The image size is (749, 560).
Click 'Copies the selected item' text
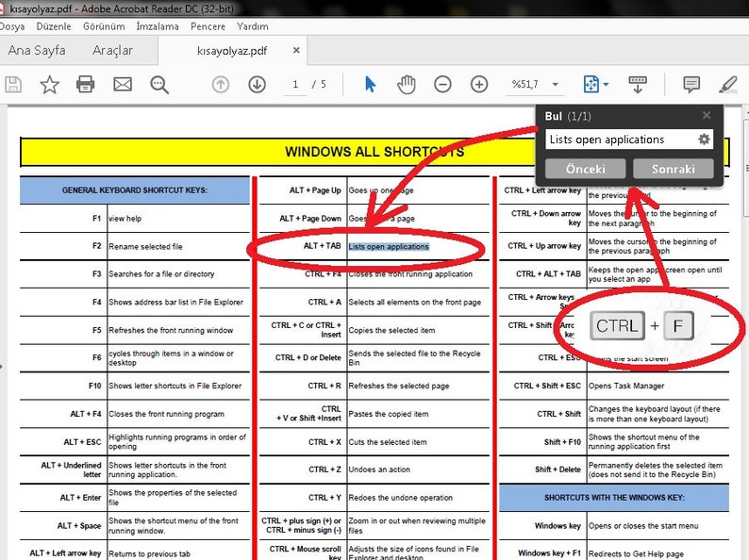pos(391,330)
